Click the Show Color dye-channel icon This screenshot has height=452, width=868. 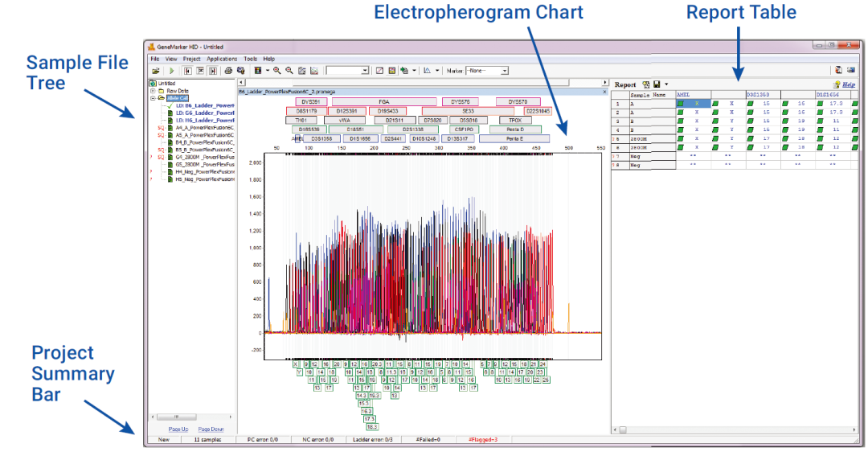[x=258, y=71]
